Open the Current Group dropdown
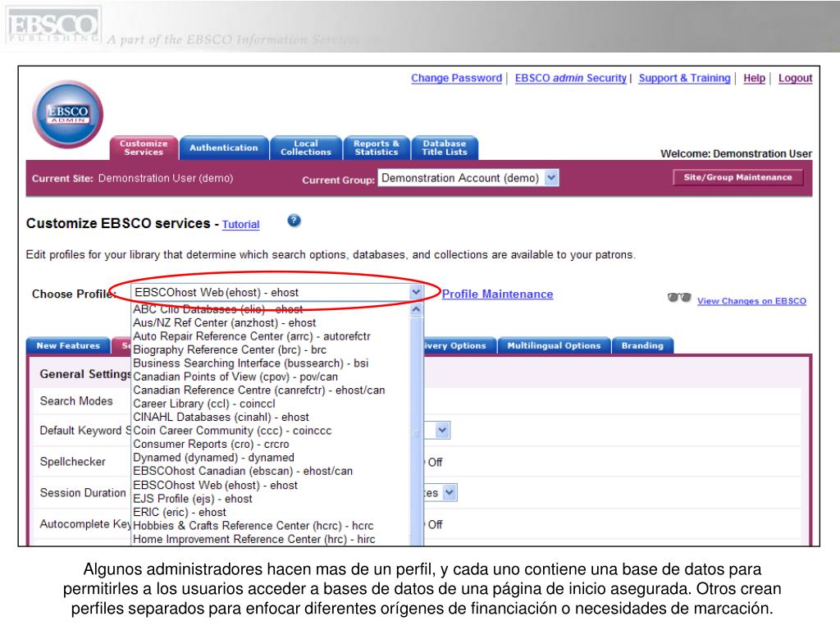 coord(468,178)
